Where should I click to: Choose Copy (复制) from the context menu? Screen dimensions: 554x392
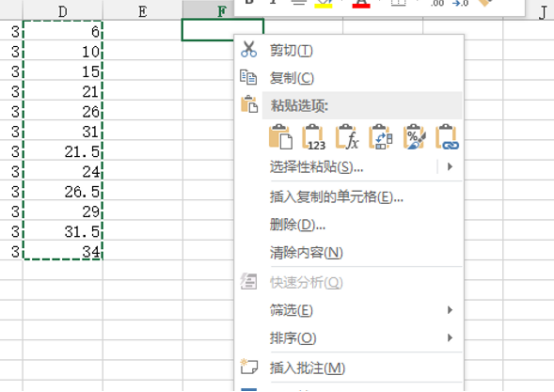click(349, 78)
